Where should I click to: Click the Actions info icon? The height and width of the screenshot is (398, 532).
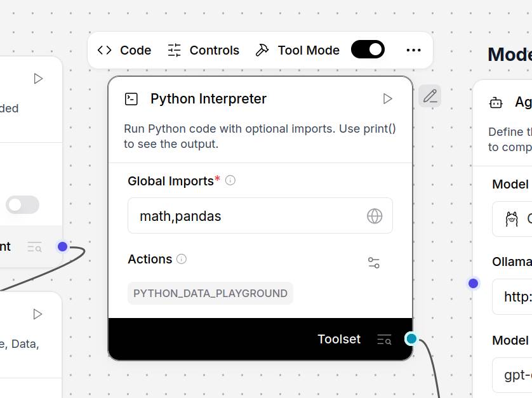(x=182, y=259)
